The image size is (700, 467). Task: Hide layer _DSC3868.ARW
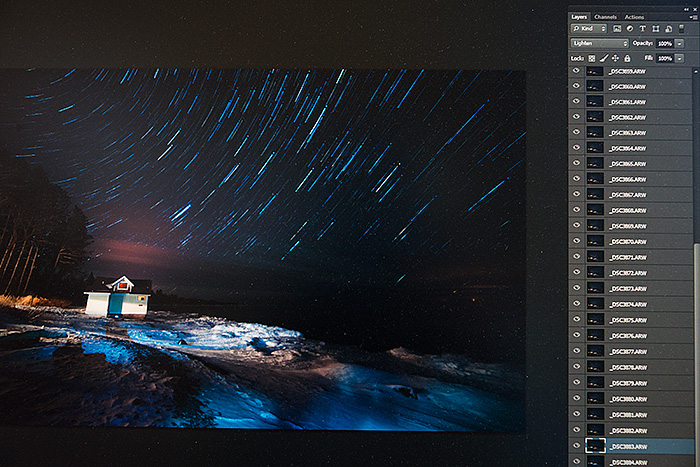click(576, 209)
